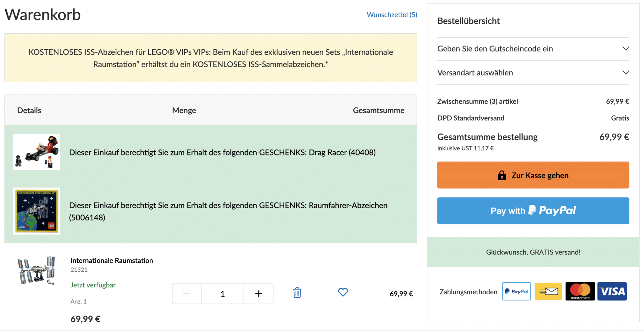Pay with PayPal button
This screenshot has width=644, height=331.
(533, 211)
